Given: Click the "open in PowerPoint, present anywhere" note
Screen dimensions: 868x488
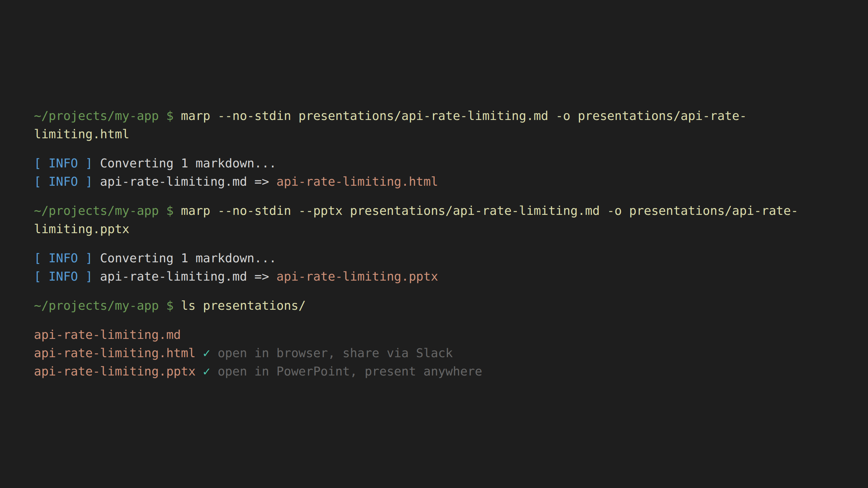Looking at the screenshot, I should (x=350, y=372).
